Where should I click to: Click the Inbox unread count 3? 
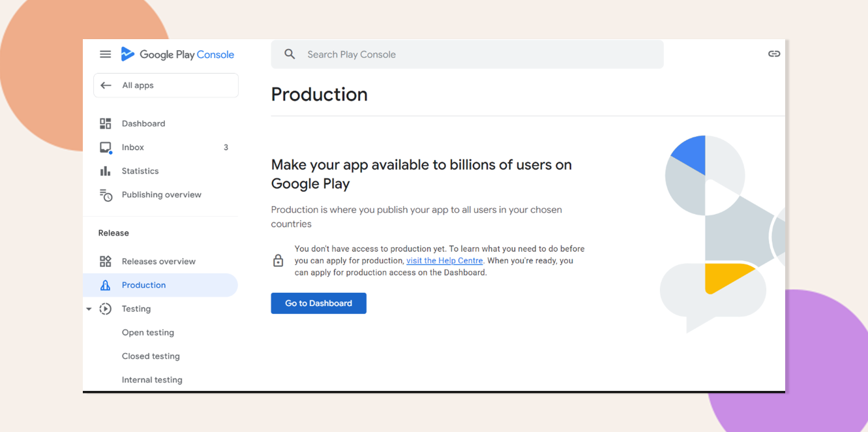click(226, 147)
